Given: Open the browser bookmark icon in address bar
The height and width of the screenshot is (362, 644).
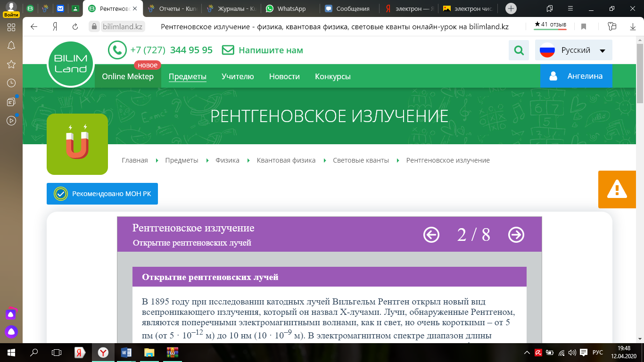Looking at the screenshot, I should click(x=584, y=27).
